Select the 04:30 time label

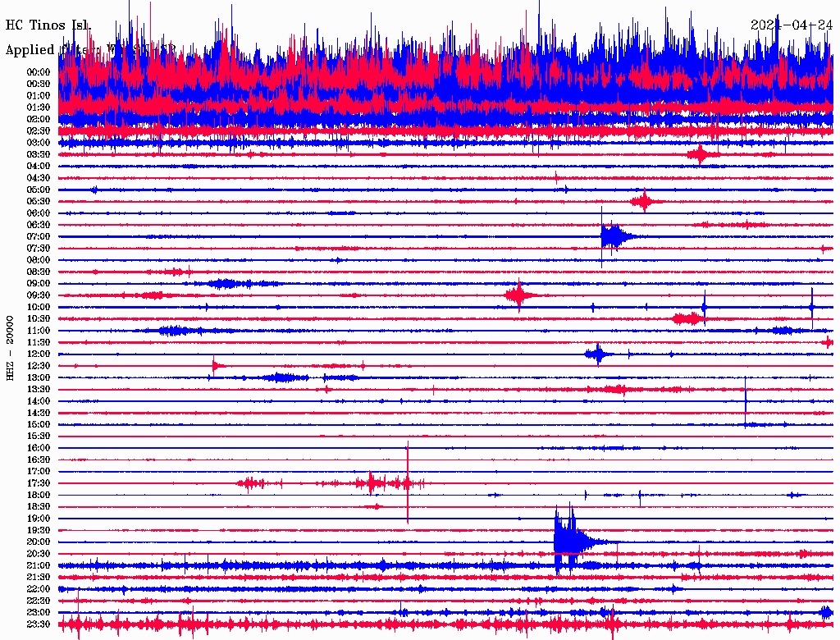(x=39, y=178)
